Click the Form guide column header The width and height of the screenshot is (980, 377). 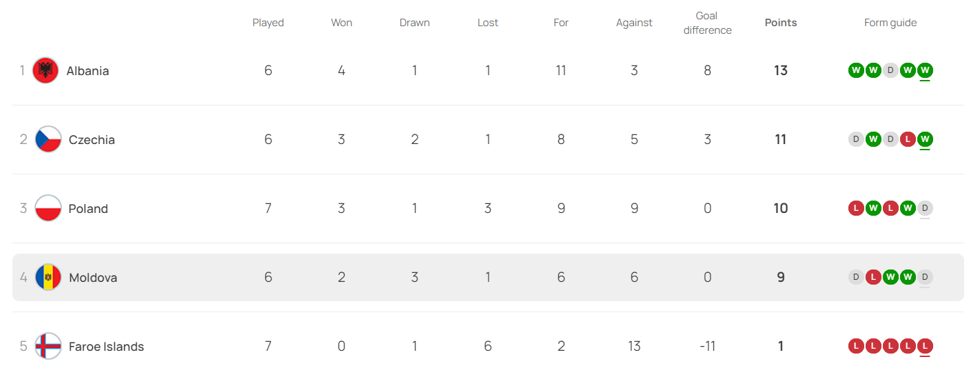click(x=890, y=23)
